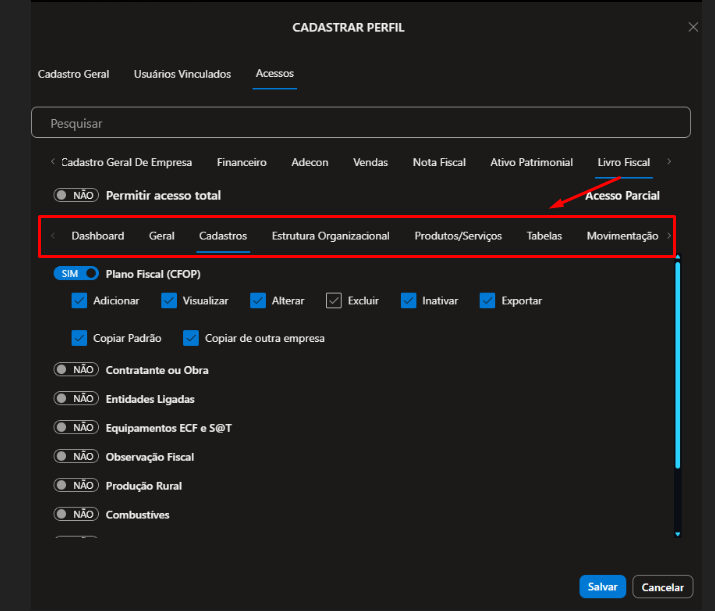The image size is (715, 611).
Task: Click the Pesquisar search field
Action: pos(360,123)
